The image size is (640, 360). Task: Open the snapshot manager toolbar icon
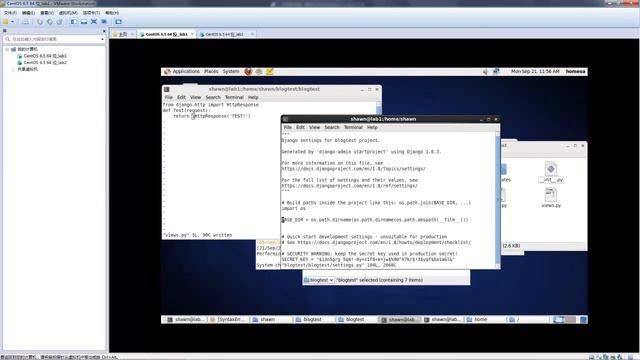(59, 22)
